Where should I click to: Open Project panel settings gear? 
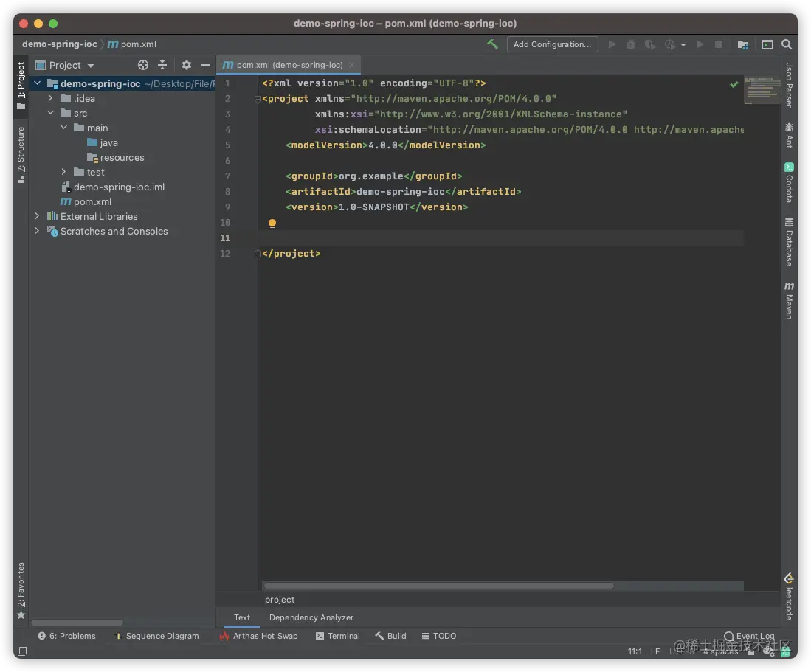pos(187,65)
